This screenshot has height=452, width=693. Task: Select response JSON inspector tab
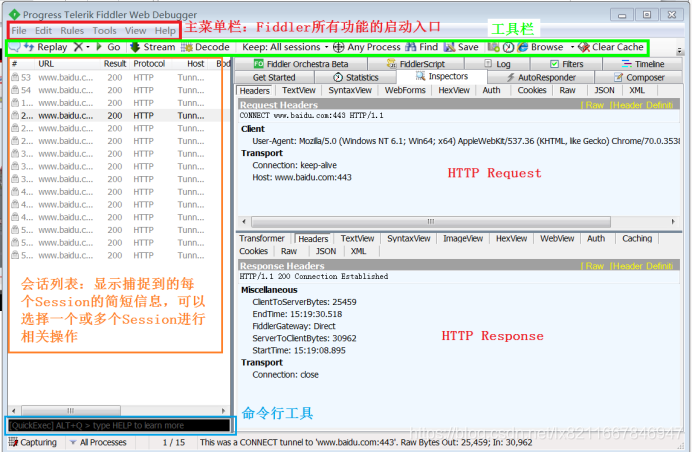(326, 251)
